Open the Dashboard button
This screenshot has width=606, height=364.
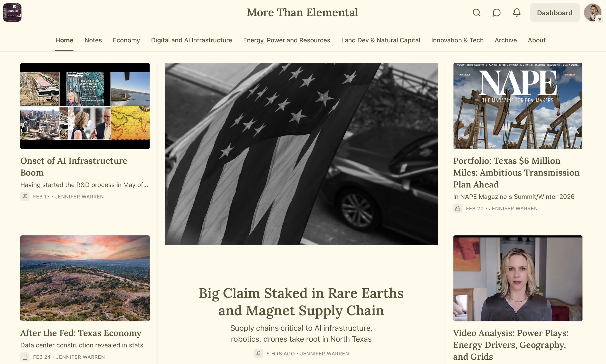pos(554,13)
